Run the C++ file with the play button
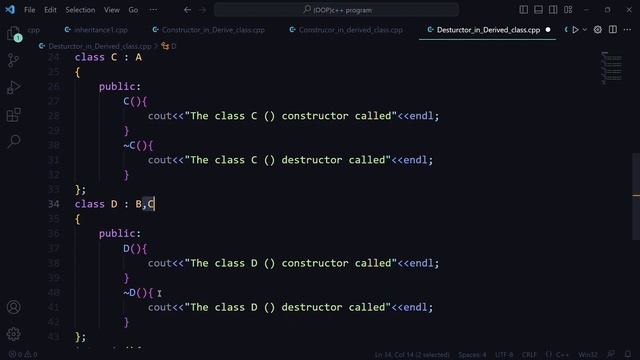 (x=576, y=30)
